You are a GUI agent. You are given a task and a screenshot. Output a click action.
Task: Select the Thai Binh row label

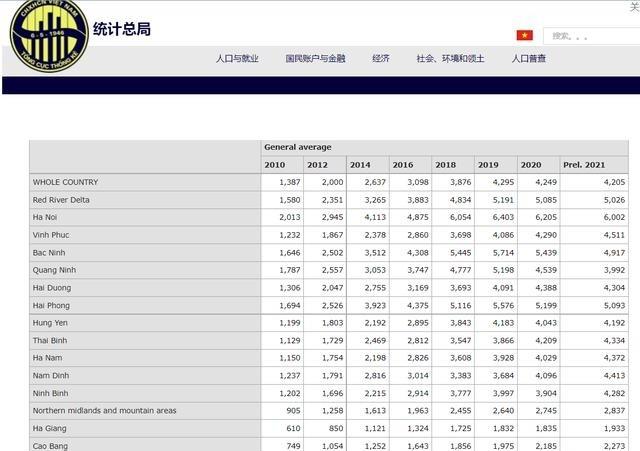(50, 340)
